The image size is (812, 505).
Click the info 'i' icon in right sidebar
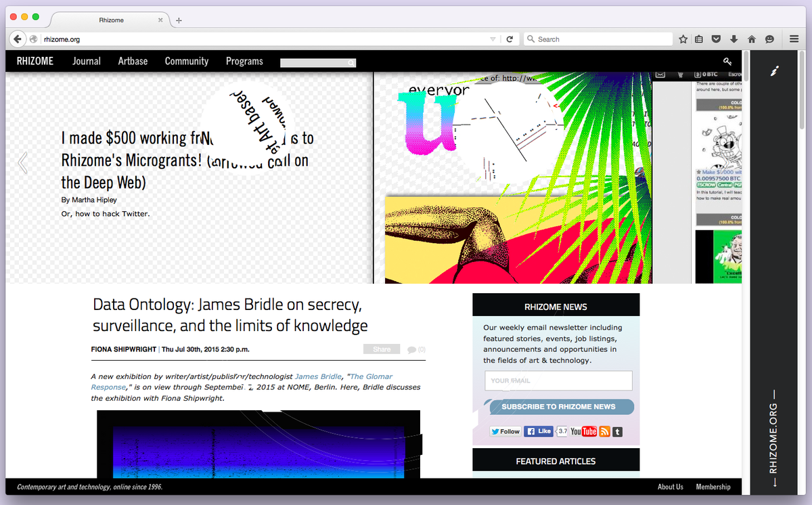(x=775, y=70)
